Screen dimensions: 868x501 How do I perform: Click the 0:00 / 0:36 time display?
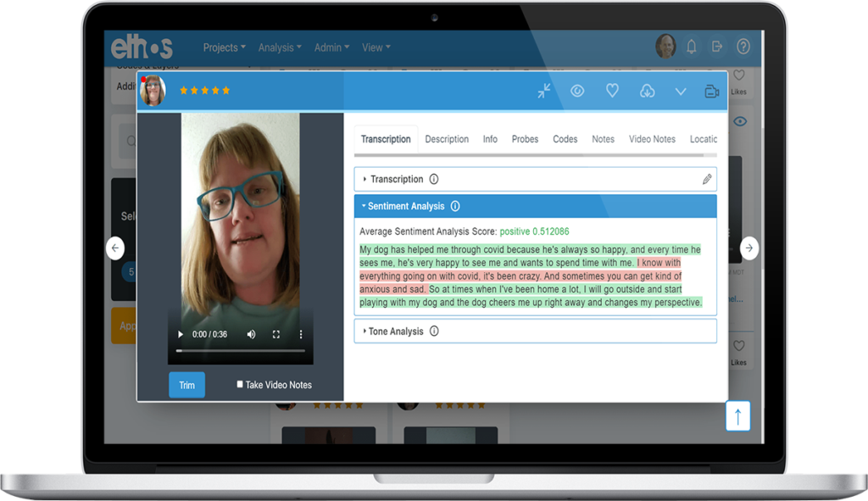coord(209,334)
